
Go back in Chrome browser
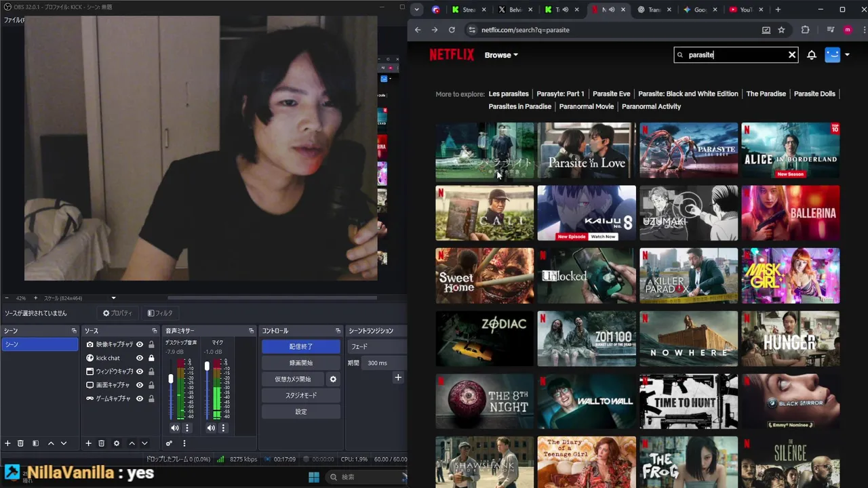[418, 30]
